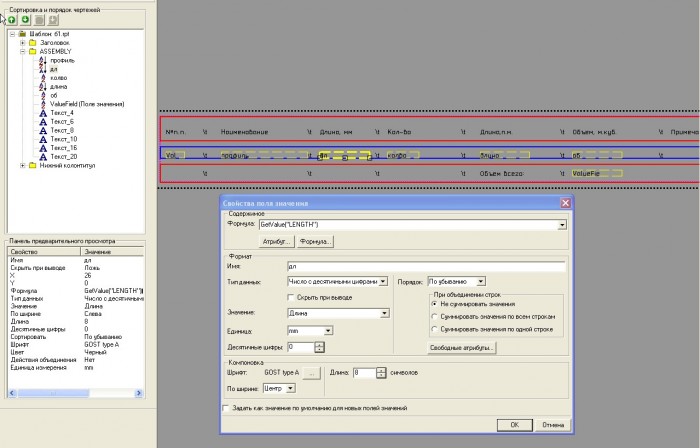Click the font chooser ... button next to GOST type A
700x448 pixels.
tap(312, 373)
